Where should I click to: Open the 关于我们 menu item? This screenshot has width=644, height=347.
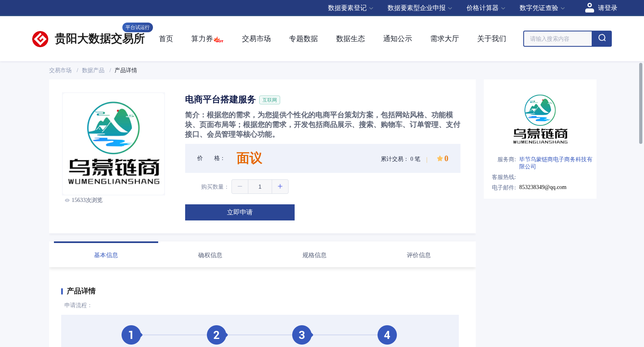pos(492,39)
